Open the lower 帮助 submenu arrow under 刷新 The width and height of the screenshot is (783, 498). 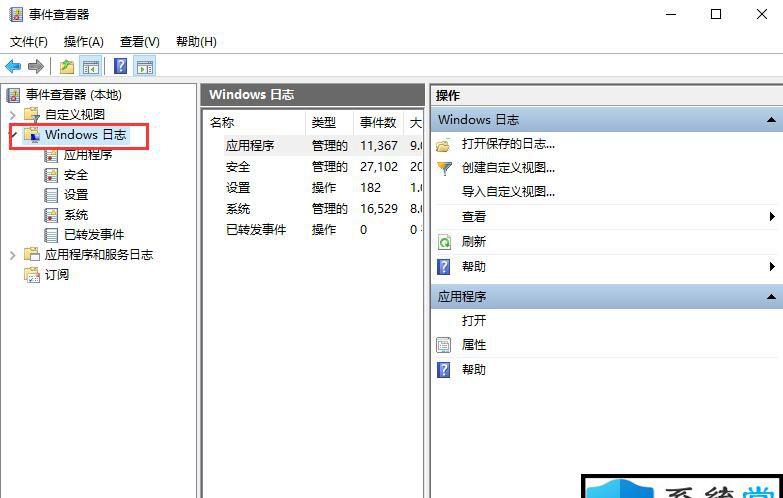point(772,267)
